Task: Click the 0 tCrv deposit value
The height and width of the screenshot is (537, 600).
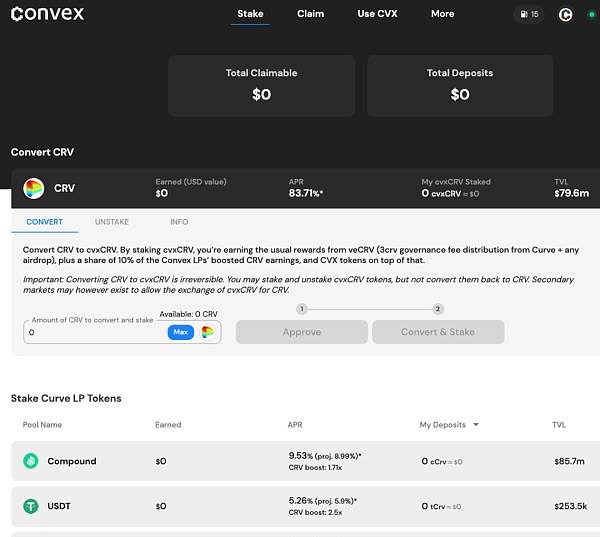Action: [441, 506]
